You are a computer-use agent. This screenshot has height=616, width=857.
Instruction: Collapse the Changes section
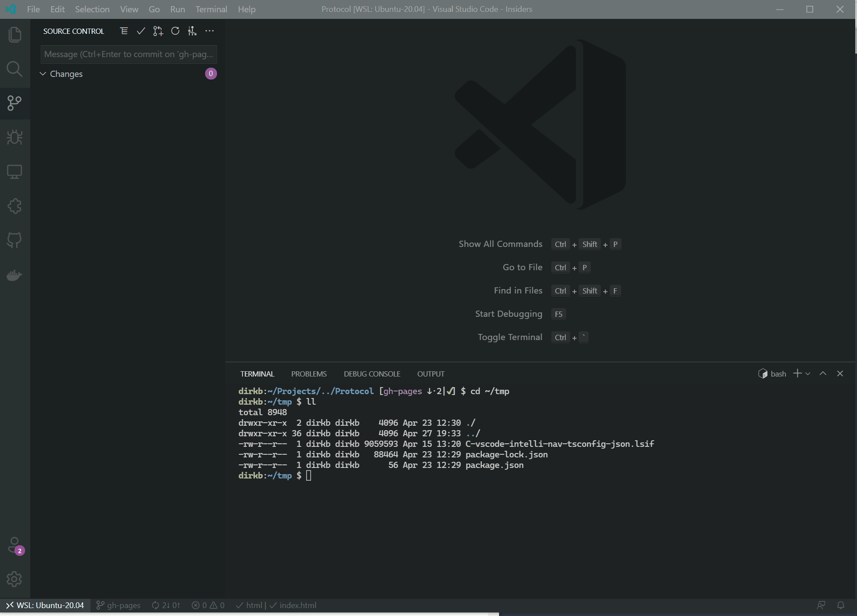click(43, 74)
